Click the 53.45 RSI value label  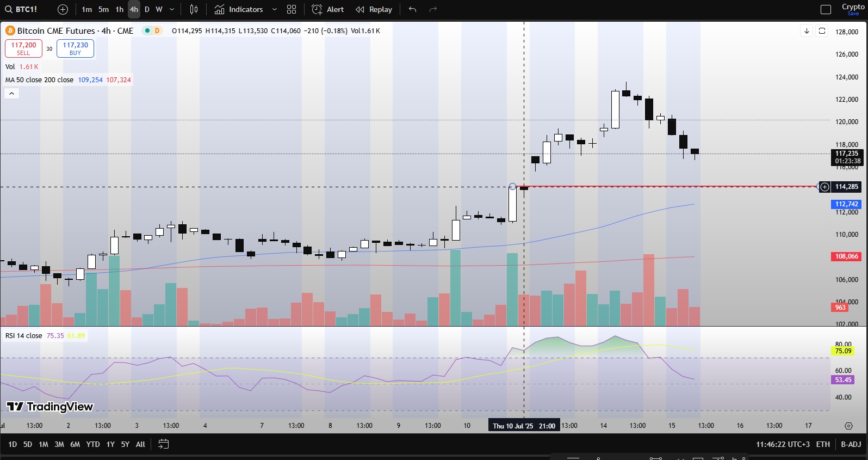point(843,380)
